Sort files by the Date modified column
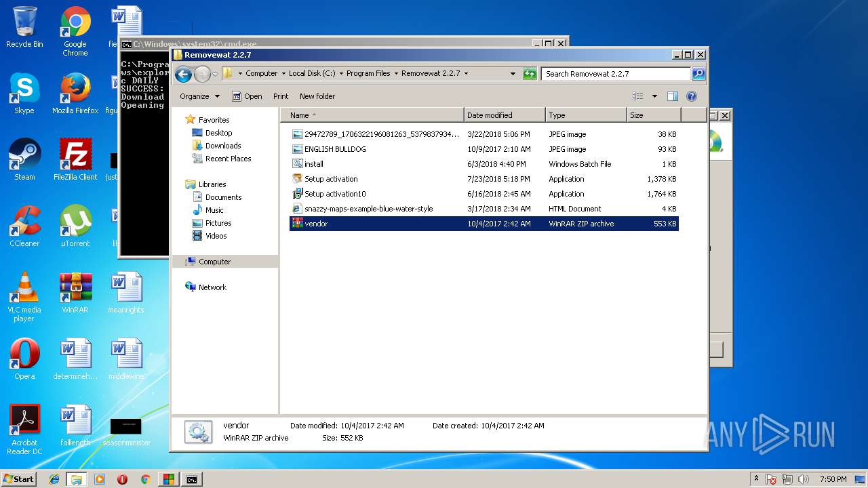868x488 pixels. click(505, 115)
